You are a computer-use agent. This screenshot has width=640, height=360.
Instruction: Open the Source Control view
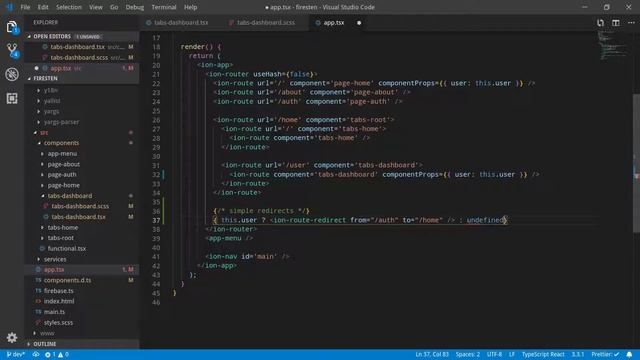click(12, 51)
